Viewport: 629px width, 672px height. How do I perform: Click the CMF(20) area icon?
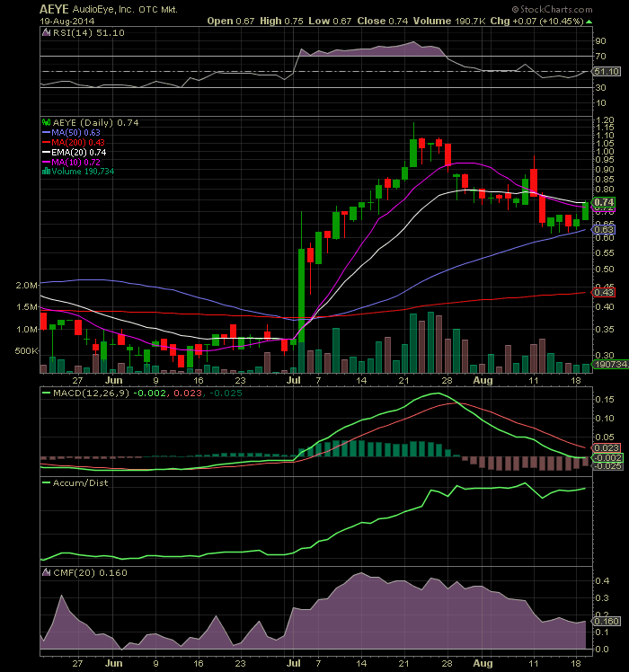click(x=46, y=573)
